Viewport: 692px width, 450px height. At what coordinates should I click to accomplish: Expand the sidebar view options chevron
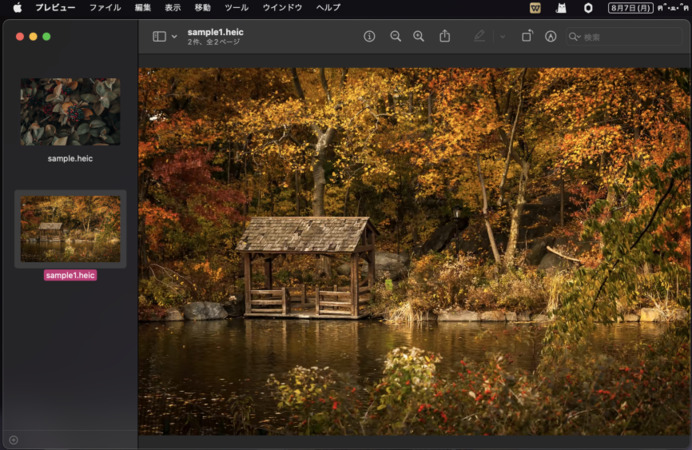pos(174,36)
